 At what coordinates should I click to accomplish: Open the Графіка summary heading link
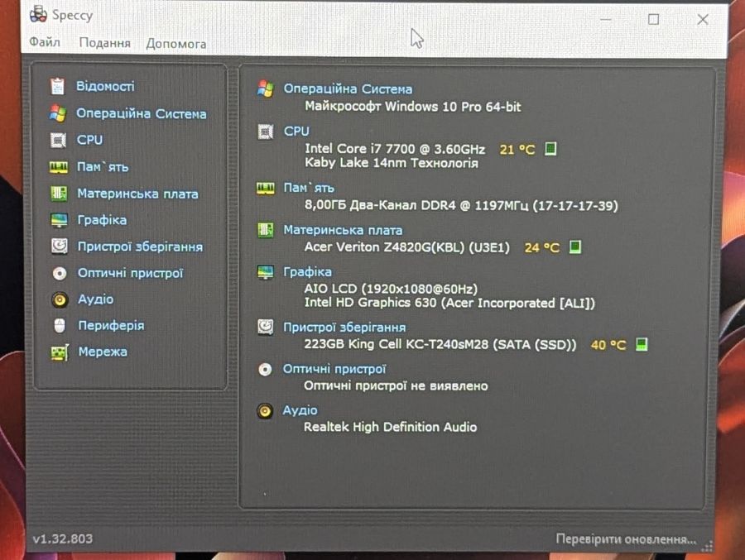pos(307,271)
